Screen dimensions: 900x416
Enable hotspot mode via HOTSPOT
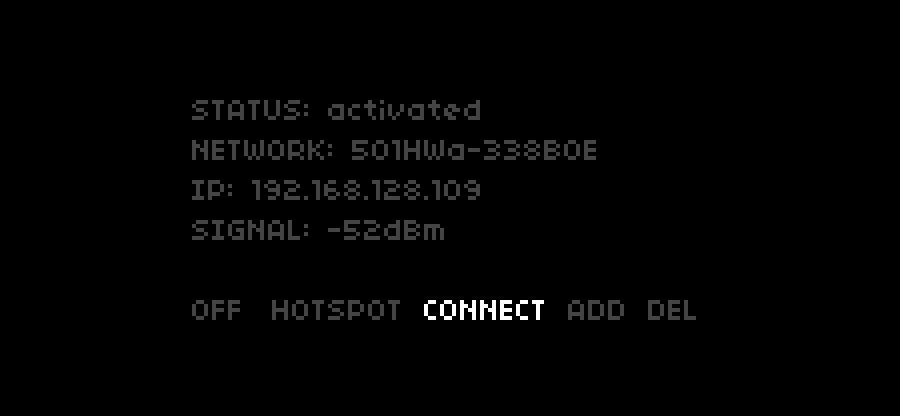(x=336, y=310)
